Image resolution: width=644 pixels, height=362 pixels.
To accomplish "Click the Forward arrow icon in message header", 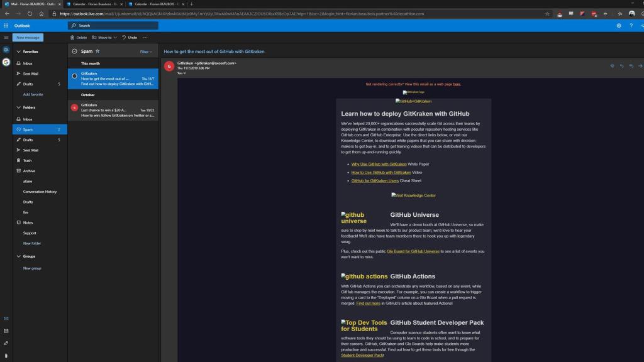I will tap(640, 66).
